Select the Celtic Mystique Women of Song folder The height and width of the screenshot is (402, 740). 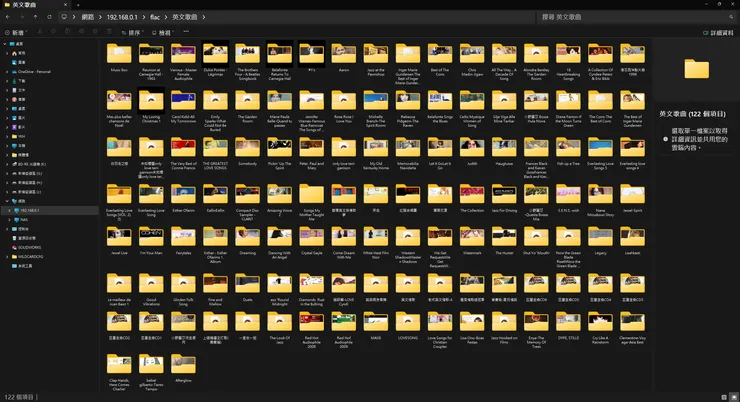[472, 109]
